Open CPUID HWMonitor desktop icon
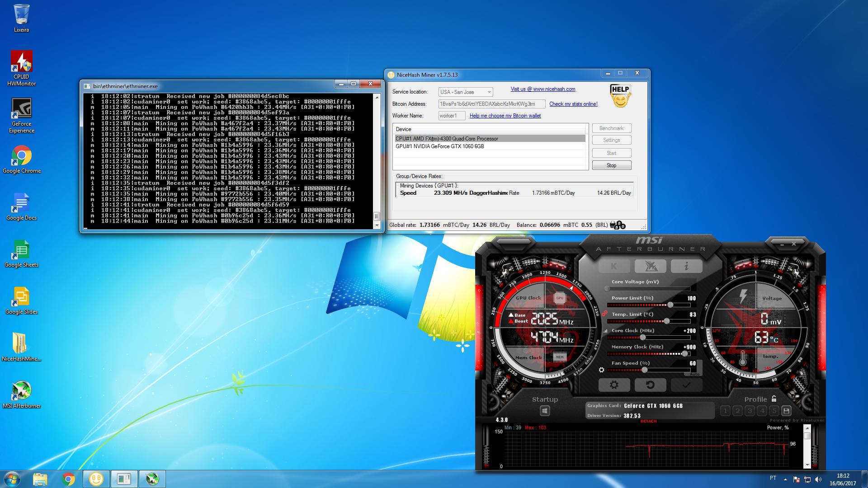 coord(21,68)
